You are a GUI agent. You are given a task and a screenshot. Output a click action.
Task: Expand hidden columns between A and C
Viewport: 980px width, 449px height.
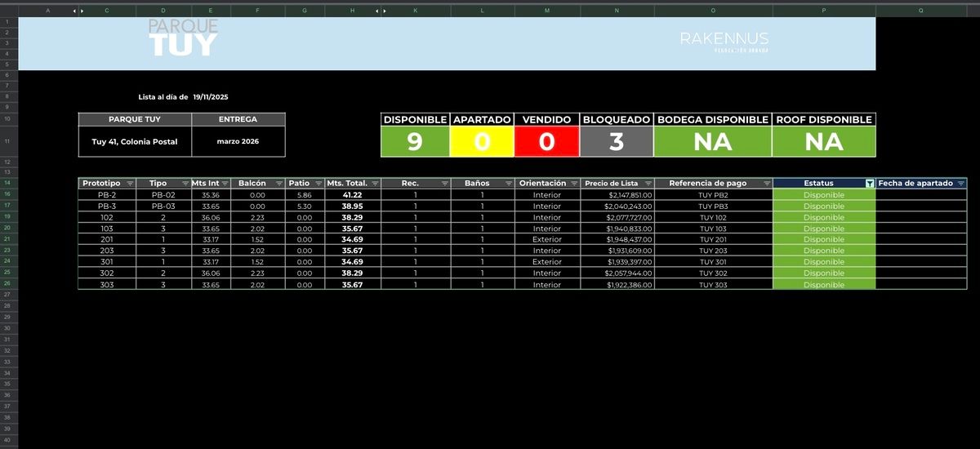click(78, 11)
